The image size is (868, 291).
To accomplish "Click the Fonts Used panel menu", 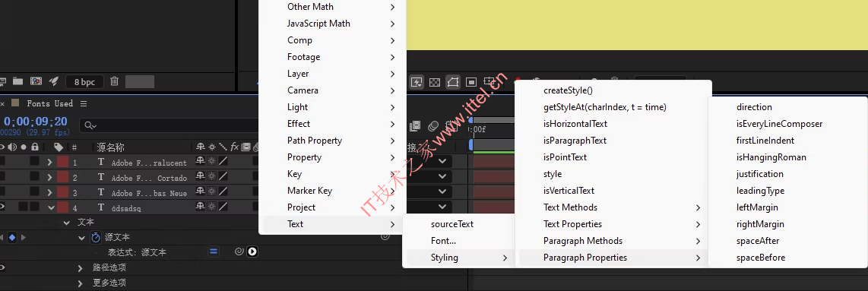I will pyautogui.click(x=84, y=103).
